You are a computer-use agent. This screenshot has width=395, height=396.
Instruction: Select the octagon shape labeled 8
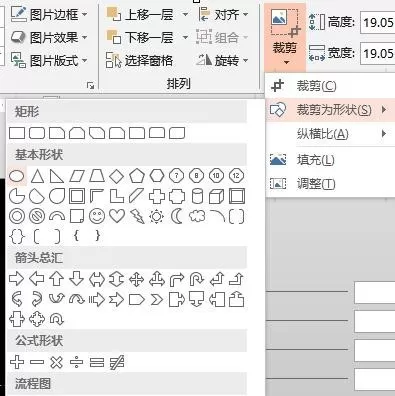[197, 176]
